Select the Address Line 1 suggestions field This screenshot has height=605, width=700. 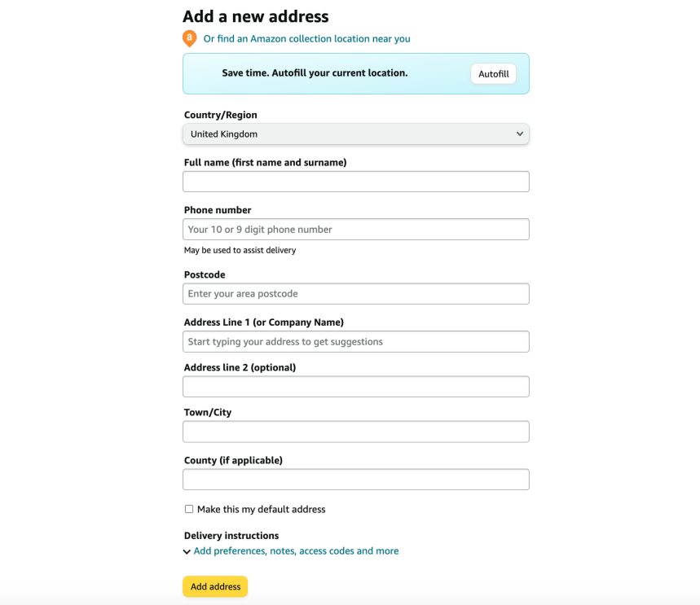click(355, 341)
